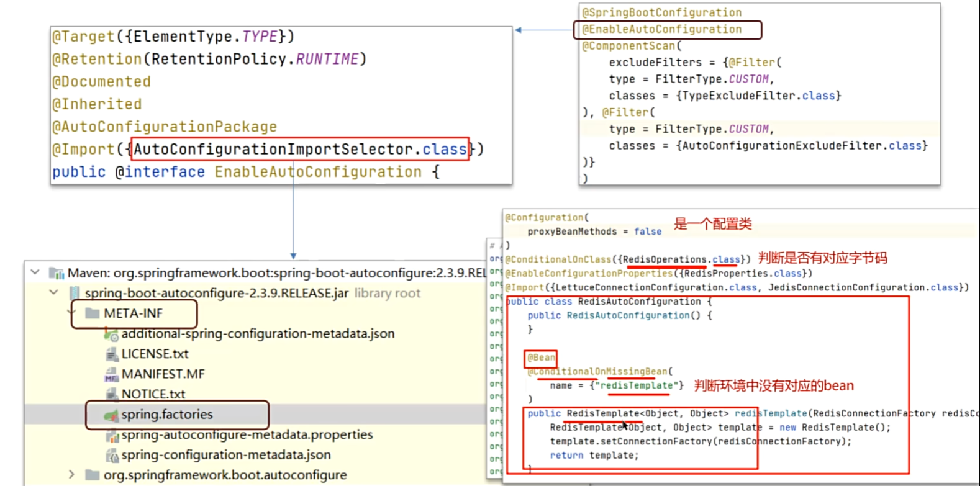
Task: Expand the org.springframework.boot.autoconfigure package
Action: click(71, 475)
